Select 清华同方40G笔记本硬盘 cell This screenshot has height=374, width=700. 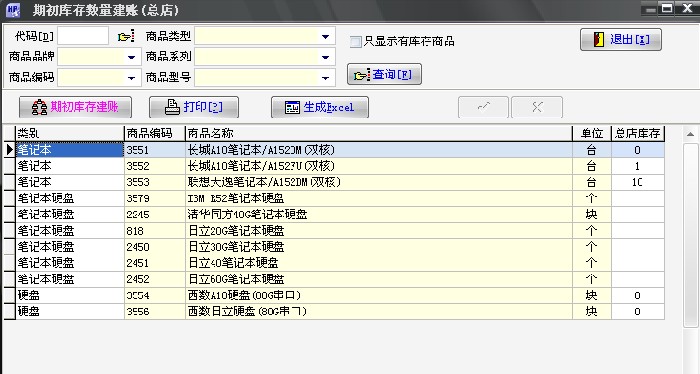point(379,214)
